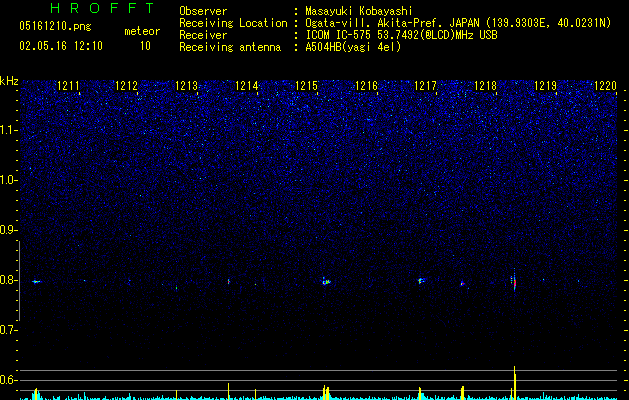
Task: Click the meteor count label
Action: tap(142, 31)
